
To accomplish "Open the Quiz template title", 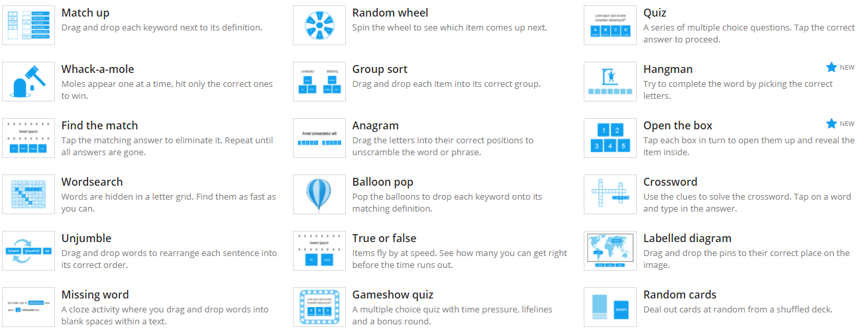I will (655, 13).
